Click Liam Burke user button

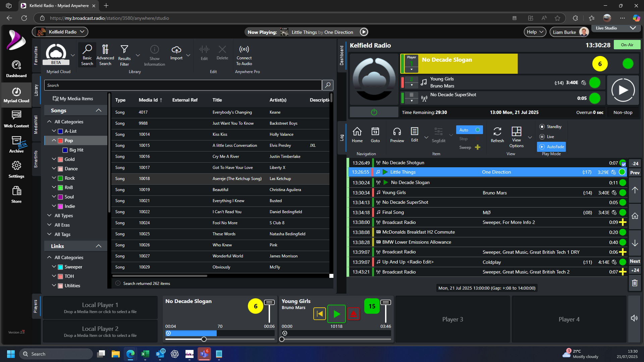(570, 32)
